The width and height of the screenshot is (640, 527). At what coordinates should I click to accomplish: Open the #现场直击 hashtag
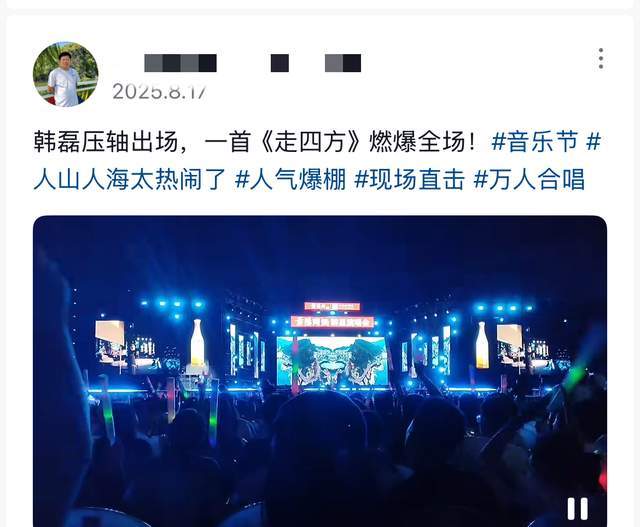coord(410,179)
